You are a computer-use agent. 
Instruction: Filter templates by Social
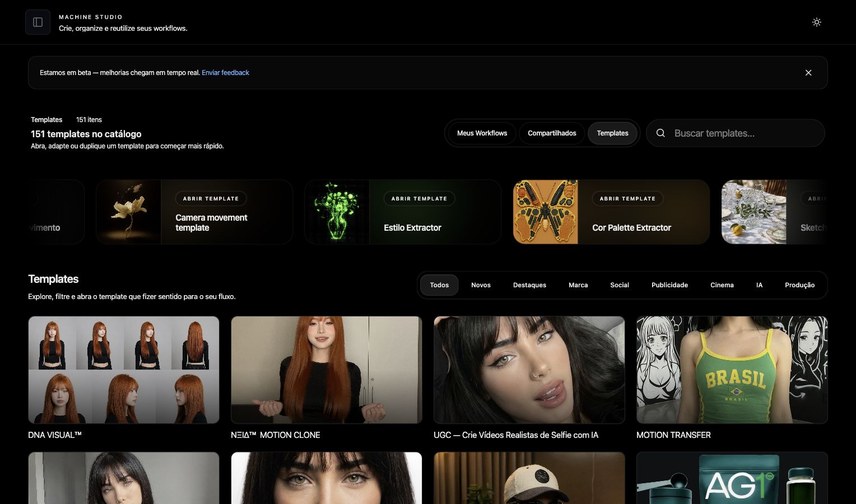pos(620,285)
